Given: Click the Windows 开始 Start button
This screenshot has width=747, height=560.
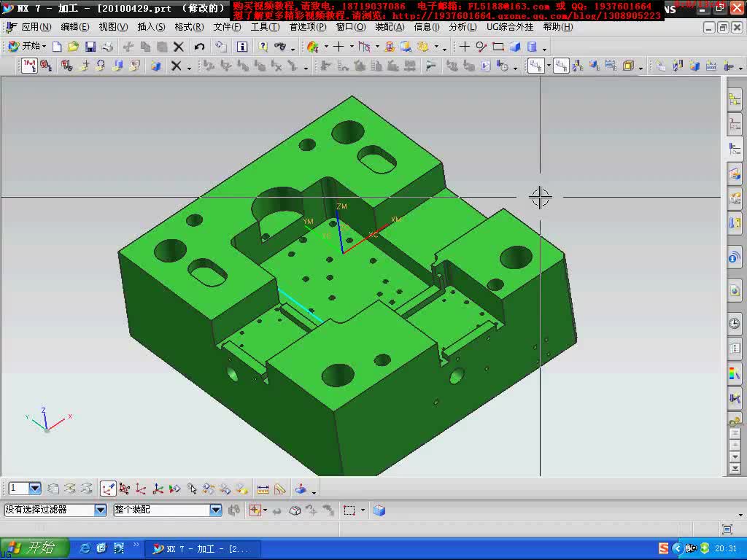Looking at the screenshot, I should (x=35, y=548).
